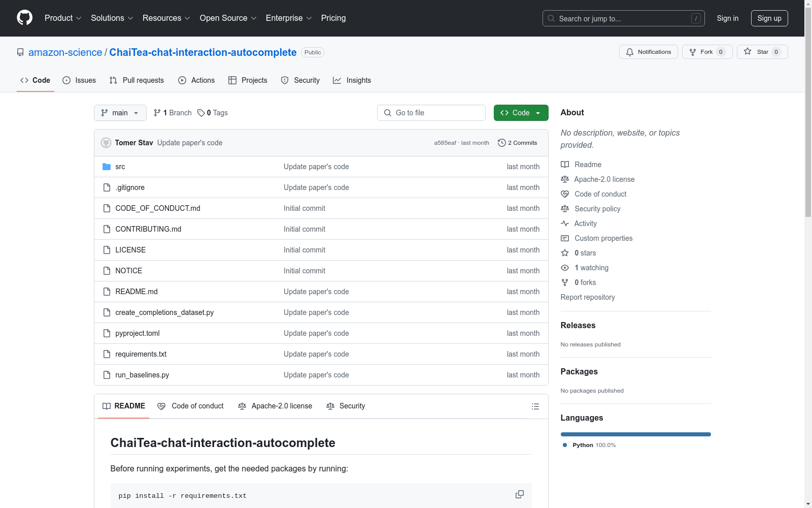This screenshot has height=508, width=812.
Task: Click the stars icon in About
Action: [565, 253]
